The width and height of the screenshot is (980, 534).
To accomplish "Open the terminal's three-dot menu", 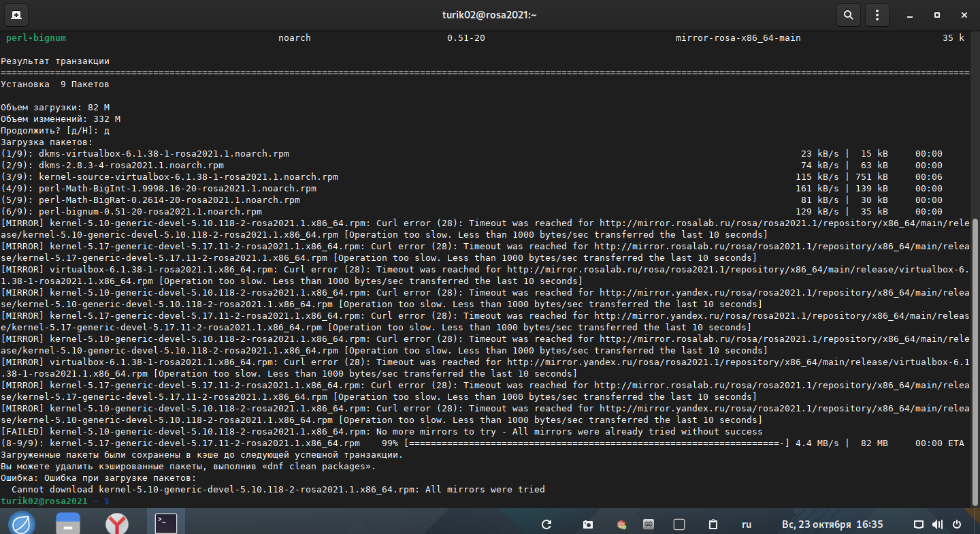I will coord(877,14).
